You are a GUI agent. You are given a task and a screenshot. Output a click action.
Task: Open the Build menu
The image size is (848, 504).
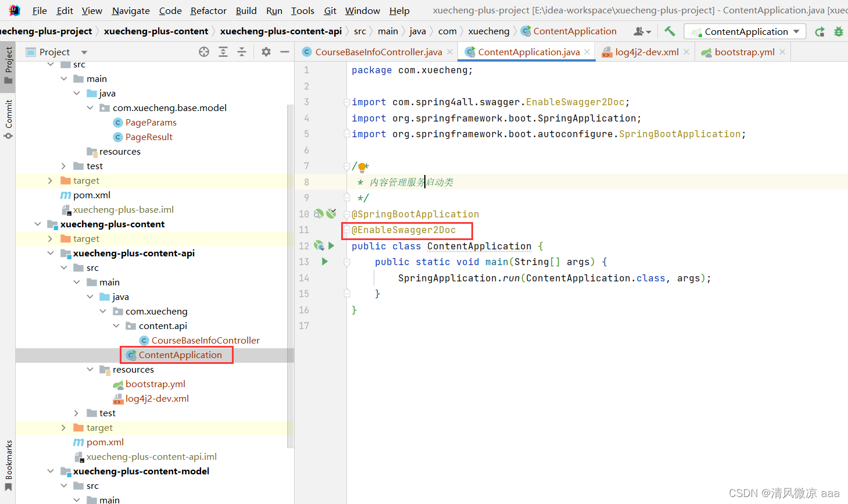click(x=246, y=10)
